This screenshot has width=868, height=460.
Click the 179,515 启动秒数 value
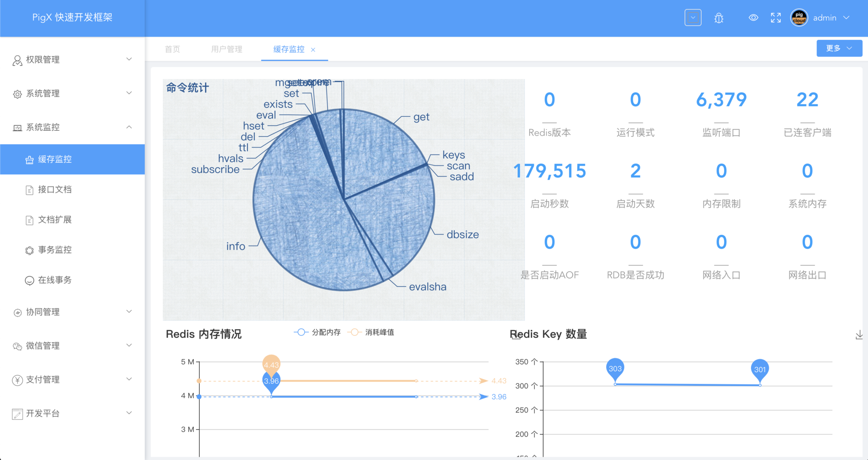click(x=549, y=171)
